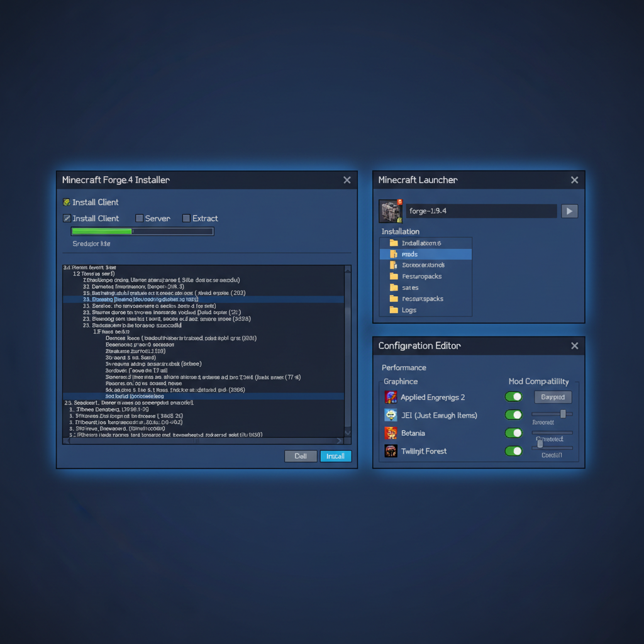Click the Install button in Forge Installer
The width and height of the screenshot is (644, 644).
336,457
